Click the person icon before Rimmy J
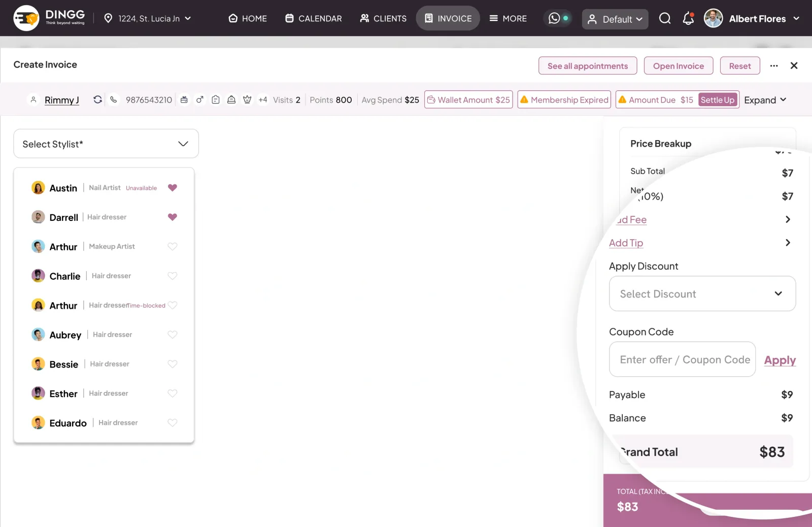Screen dimensions: 812x527 coord(33,100)
